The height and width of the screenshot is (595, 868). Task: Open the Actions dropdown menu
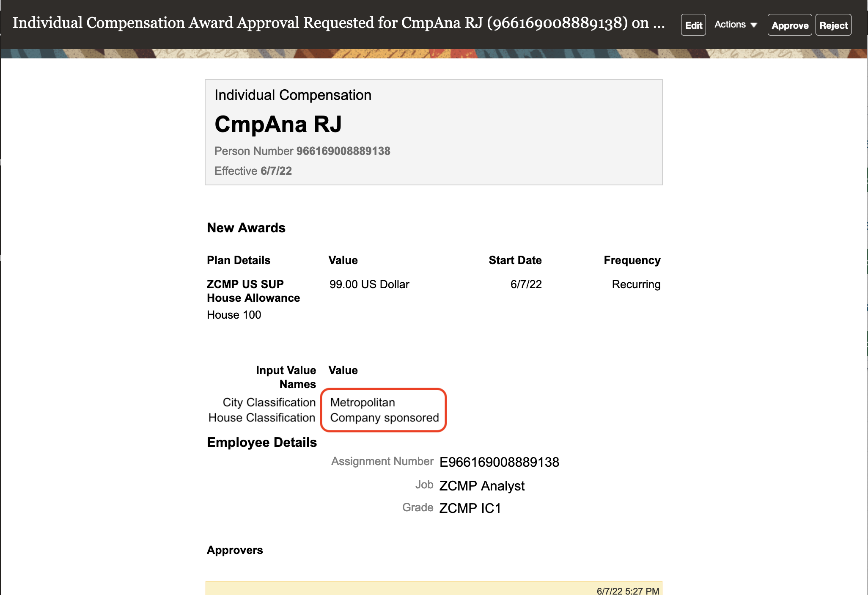point(730,25)
